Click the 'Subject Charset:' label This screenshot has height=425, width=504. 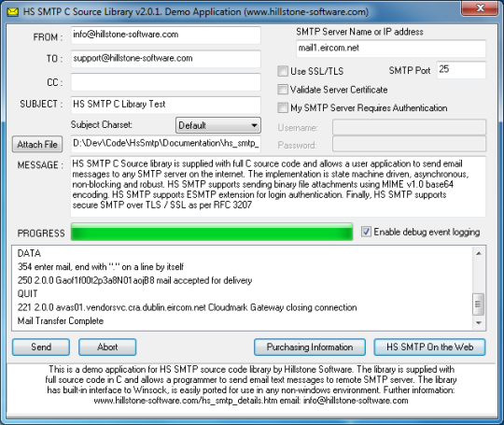tap(101, 124)
